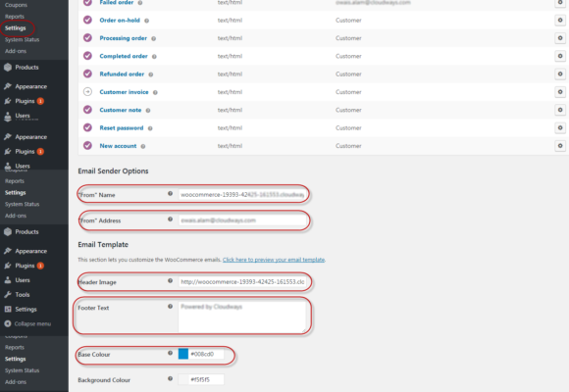Open gear settings for Order on-hold email
569x392 pixels.
[x=560, y=21]
